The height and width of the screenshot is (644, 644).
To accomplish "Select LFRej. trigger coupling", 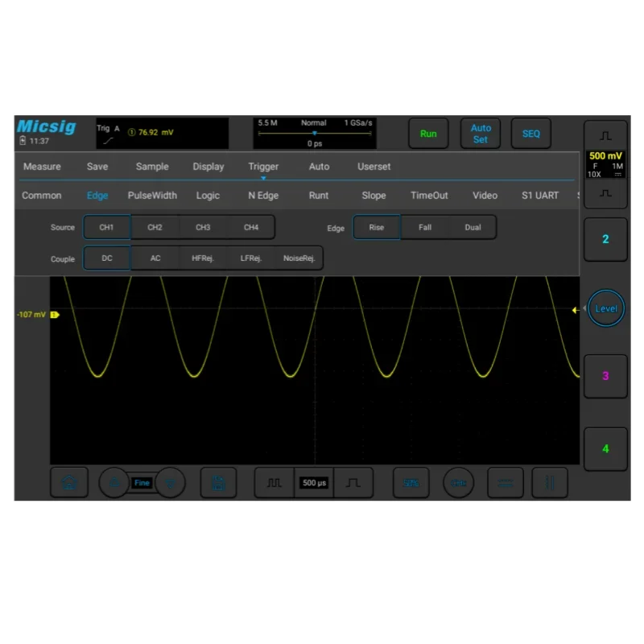I will click(x=251, y=258).
